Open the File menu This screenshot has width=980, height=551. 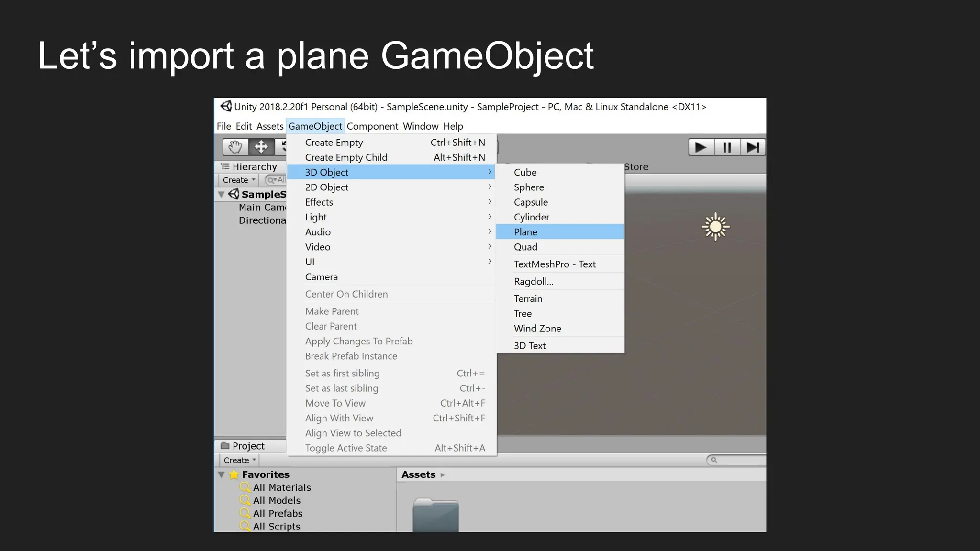click(x=224, y=126)
